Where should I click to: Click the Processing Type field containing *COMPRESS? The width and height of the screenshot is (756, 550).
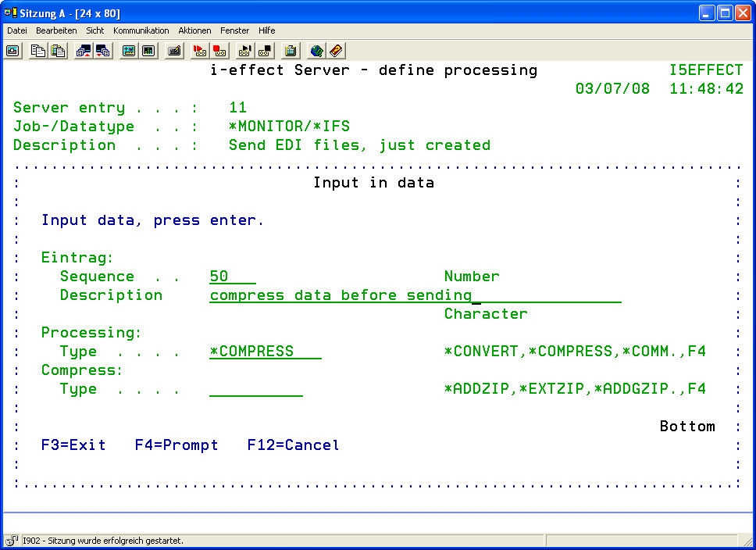tap(265, 352)
